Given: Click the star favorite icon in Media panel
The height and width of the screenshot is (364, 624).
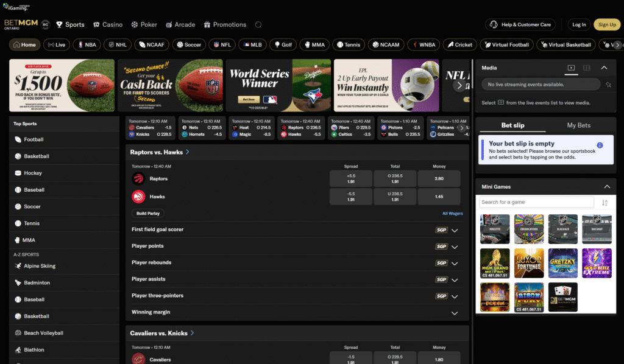Looking at the screenshot, I should (x=608, y=85).
